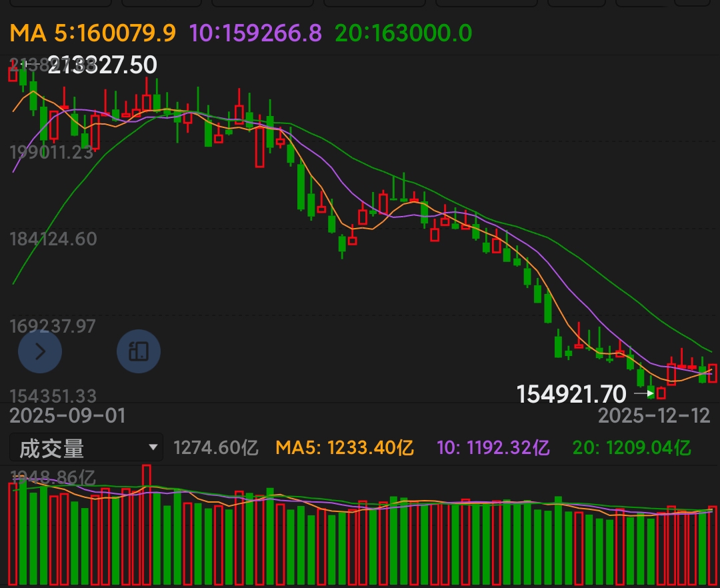Image resolution: width=720 pixels, height=588 pixels.
Task: Click the MA 20:163000.0 green label
Action: coord(403,33)
